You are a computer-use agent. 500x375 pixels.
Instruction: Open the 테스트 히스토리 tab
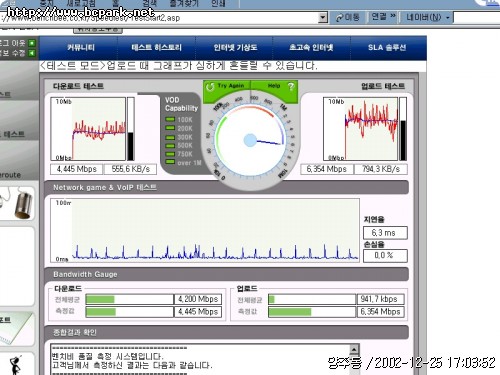156,47
